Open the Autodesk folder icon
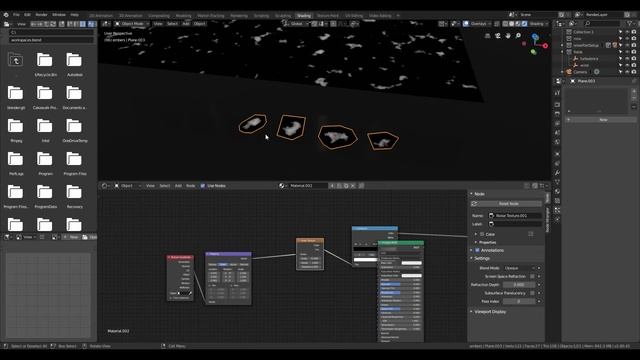This screenshot has height=360, width=640. pos(74,60)
